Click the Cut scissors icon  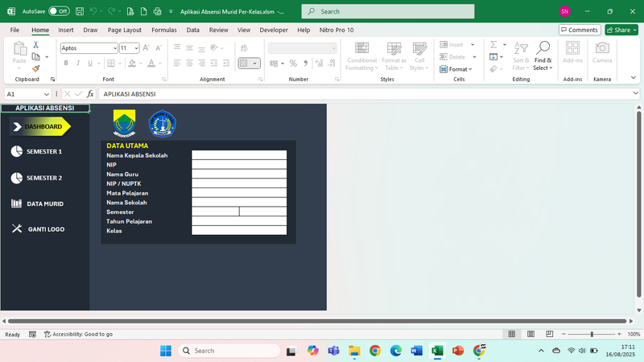point(35,45)
